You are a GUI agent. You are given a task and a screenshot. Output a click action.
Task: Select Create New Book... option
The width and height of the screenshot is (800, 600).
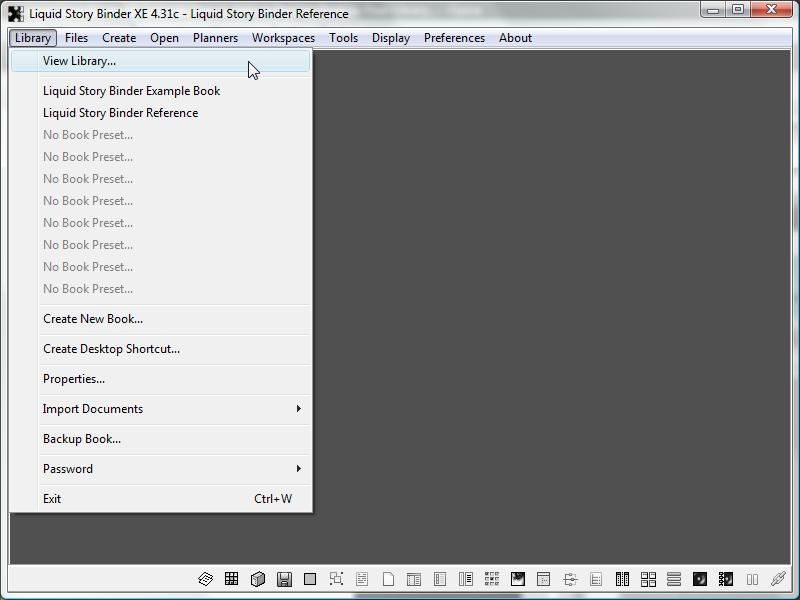coord(92,319)
